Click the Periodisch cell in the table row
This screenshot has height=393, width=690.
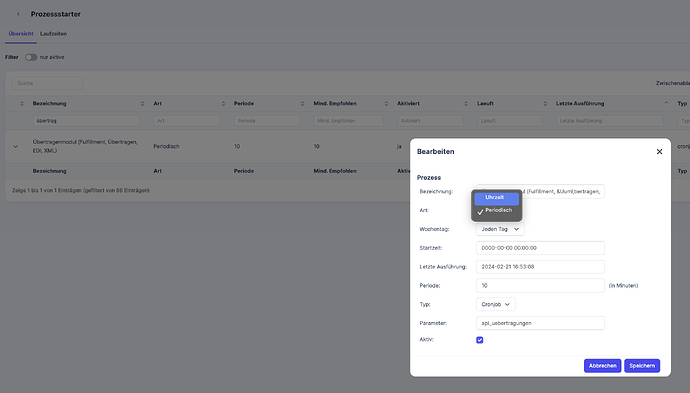166,147
